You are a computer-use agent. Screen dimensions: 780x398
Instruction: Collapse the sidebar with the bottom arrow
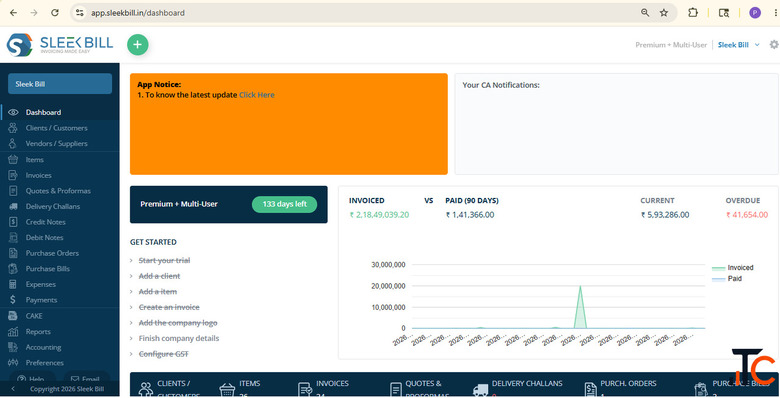point(13,389)
